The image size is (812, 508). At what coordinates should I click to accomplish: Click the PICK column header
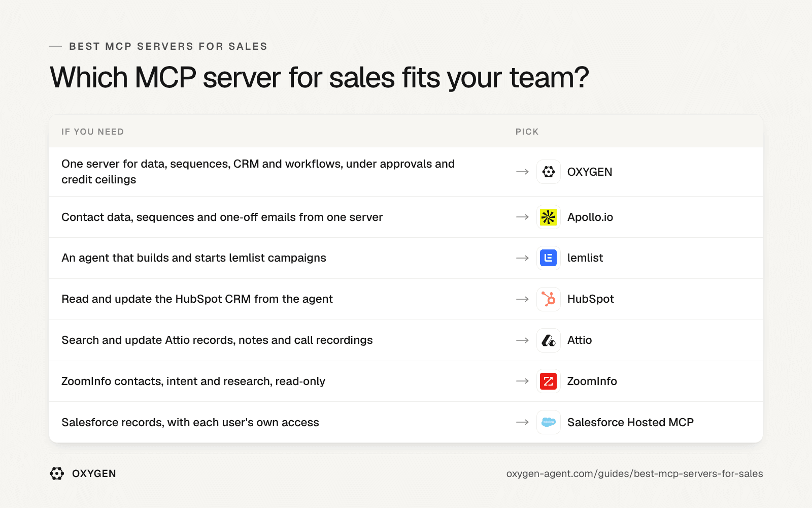(x=527, y=132)
